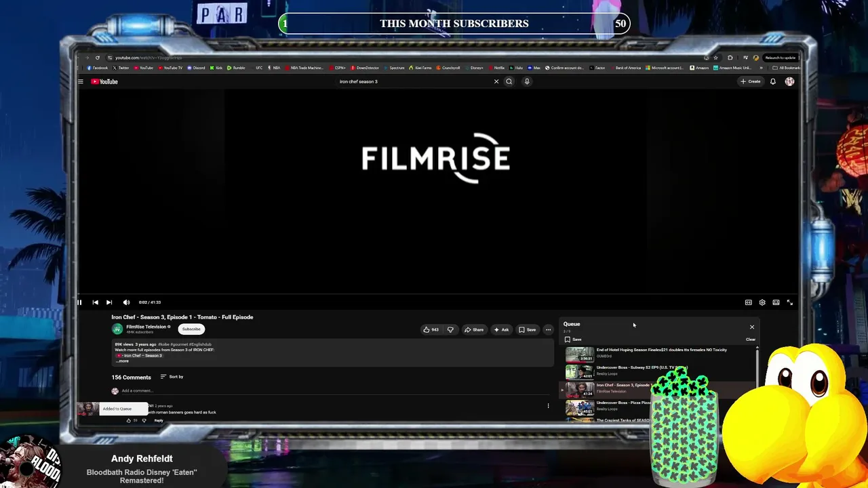Open the Bank of America bookmark
Viewport: 868px width, 488px height.
(x=625, y=68)
